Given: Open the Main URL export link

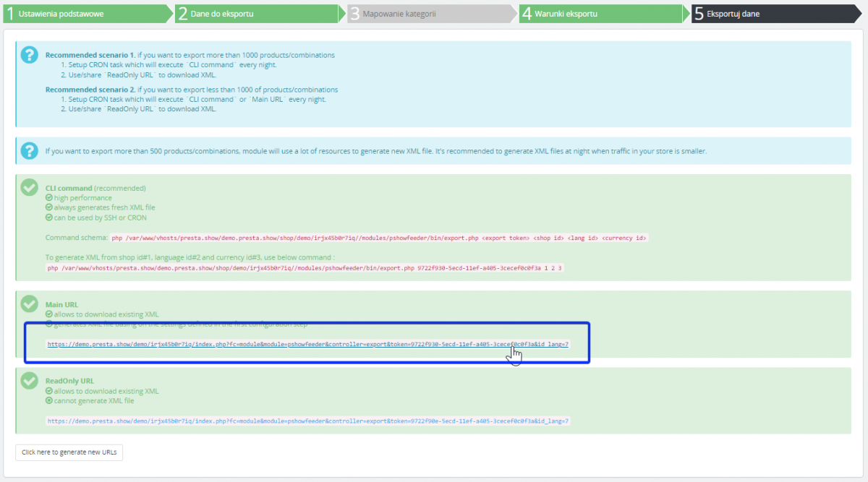Looking at the screenshot, I should [x=308, y=344].
